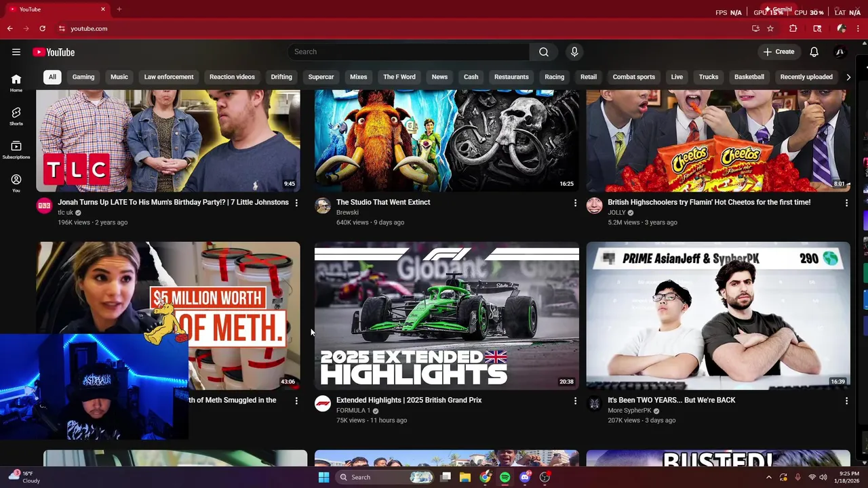Click the Create button

pos(778,52)
